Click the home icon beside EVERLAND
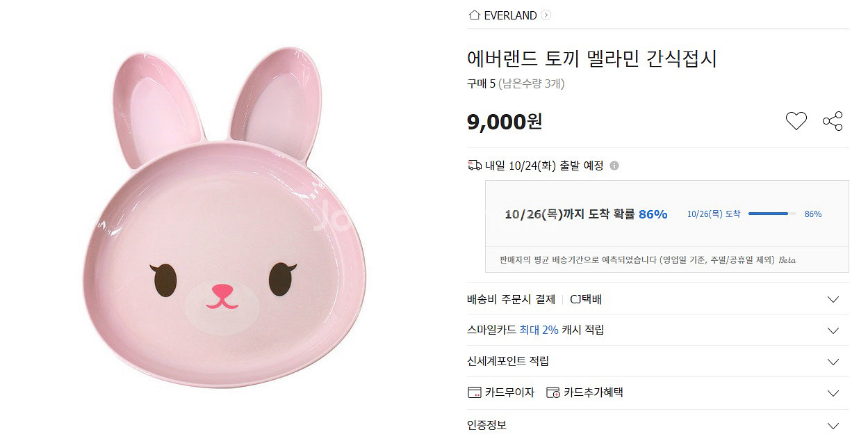 [475, 15]
